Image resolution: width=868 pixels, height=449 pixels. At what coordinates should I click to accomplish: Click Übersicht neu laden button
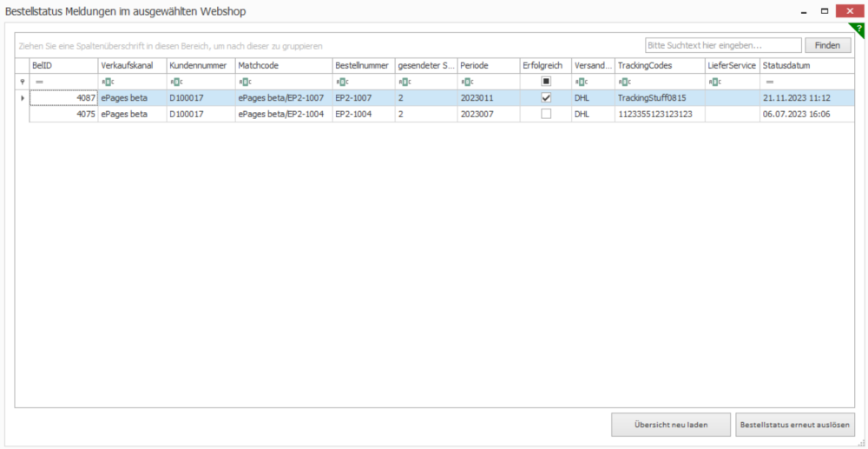[x=670, y=425]
